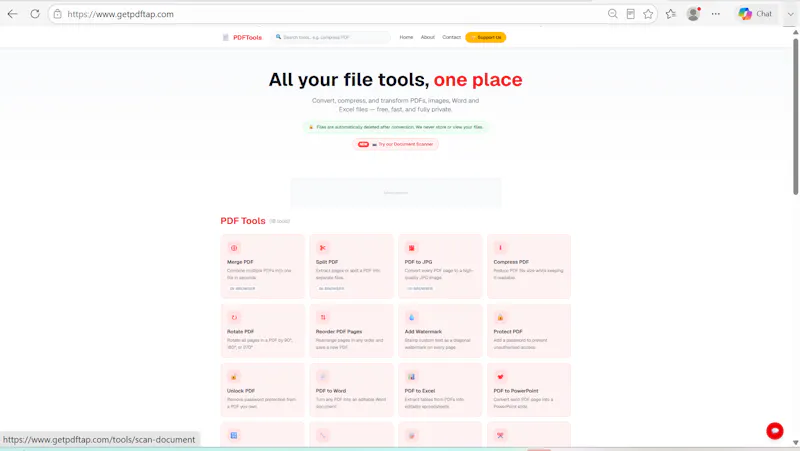Open the Home nav link
This screenshot has width=800, height=451.
tap(406, 37)
